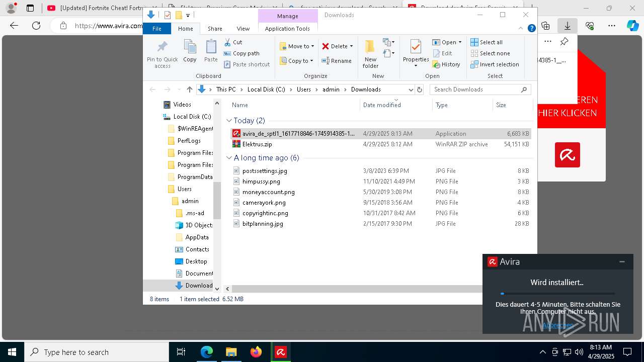This screenshot has width=644, height=362.
Task: Click admin in the address path
Action: [331, 89]
